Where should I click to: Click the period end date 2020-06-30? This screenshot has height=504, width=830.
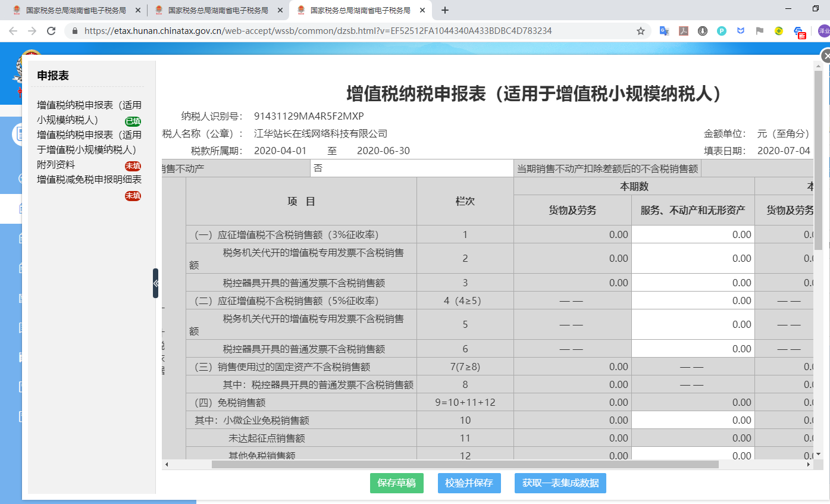[383, 151]
